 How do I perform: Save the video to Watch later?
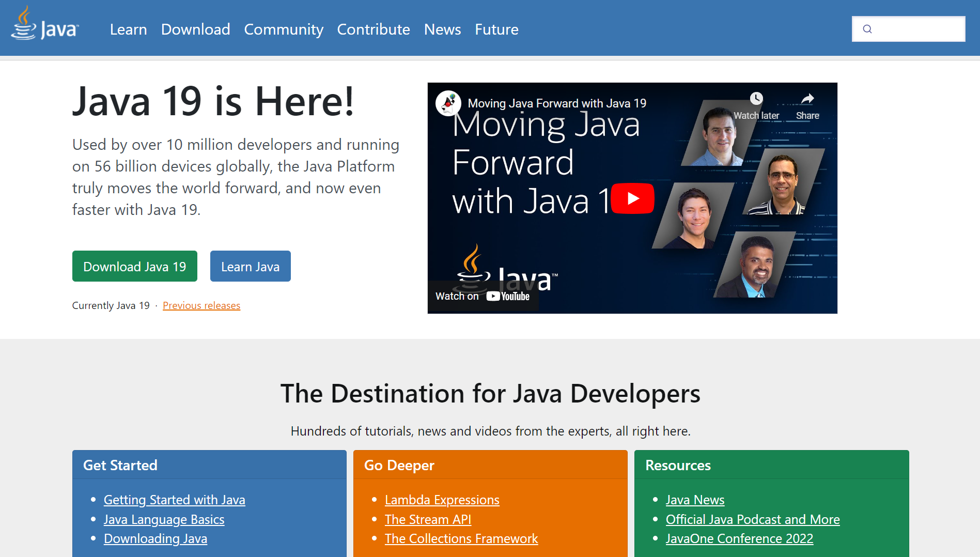click(757, 98)
